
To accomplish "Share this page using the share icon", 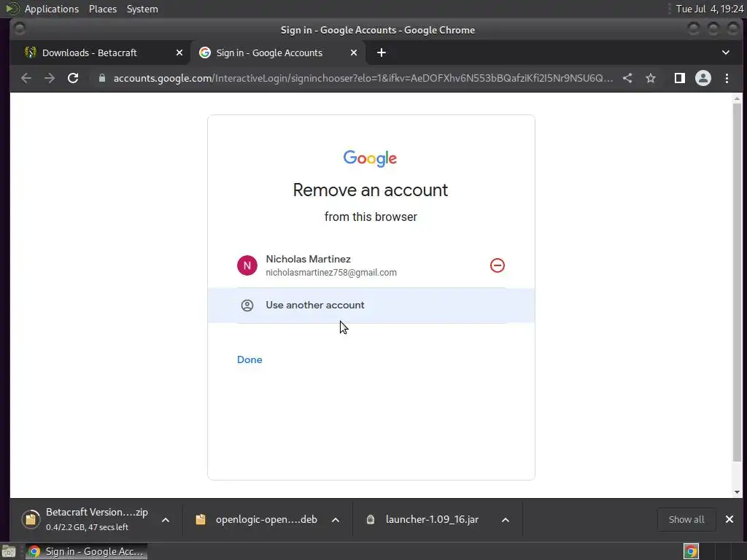I will tap(627, 78).
